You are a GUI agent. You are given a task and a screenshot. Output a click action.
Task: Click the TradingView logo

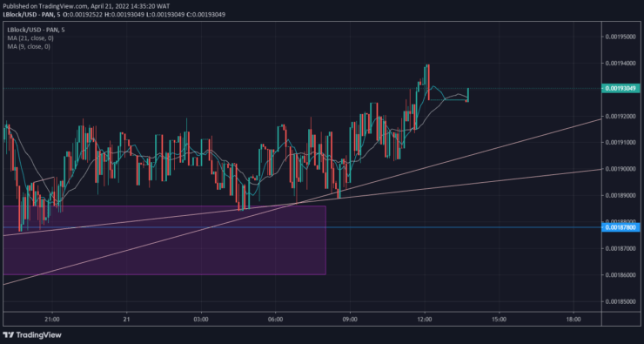(32, 335)
